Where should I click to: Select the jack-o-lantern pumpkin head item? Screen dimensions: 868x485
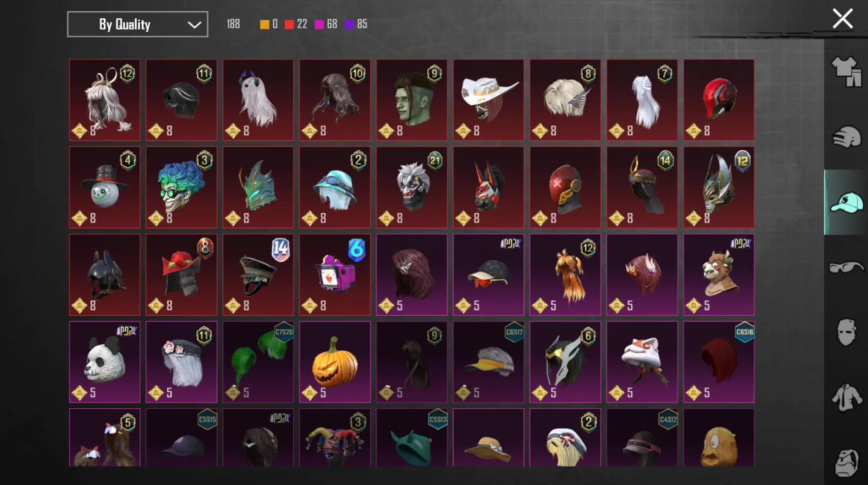click(x=335, y=362)
